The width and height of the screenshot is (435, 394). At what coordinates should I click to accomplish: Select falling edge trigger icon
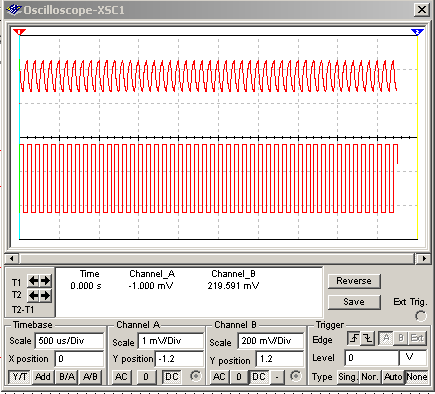click(x=368, y=338)
